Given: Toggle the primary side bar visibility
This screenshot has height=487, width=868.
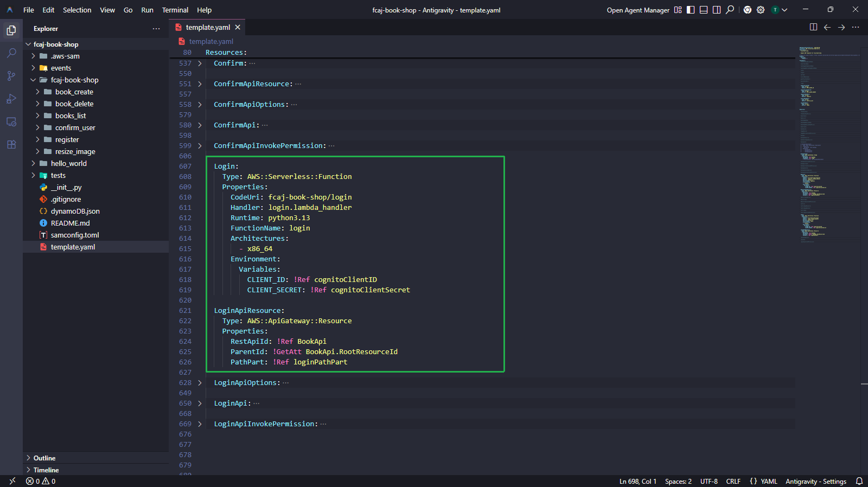Looking at the screenshot, I should coord(691,10).
